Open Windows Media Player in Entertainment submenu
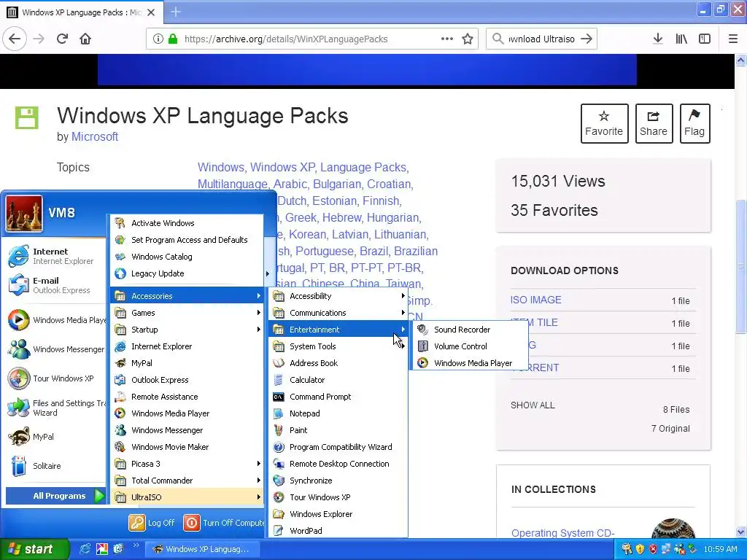 pyautogui.click(x=470, y=363)
